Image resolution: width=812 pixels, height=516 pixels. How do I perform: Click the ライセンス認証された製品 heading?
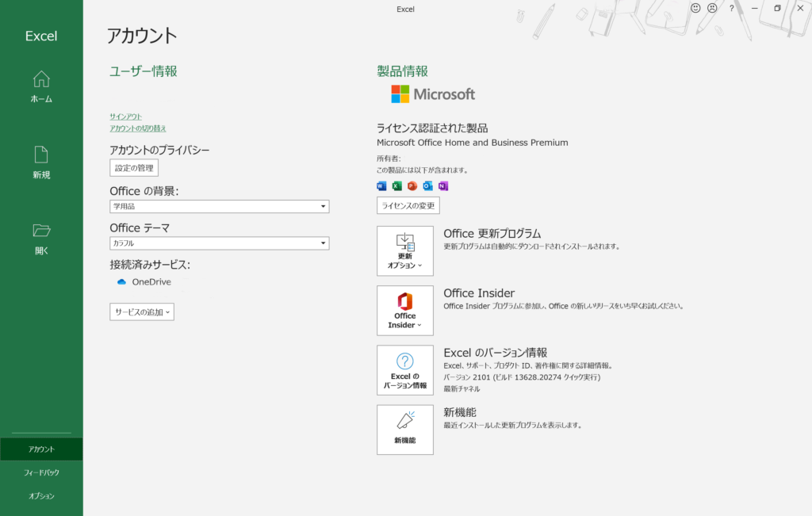tap(432, 128)
